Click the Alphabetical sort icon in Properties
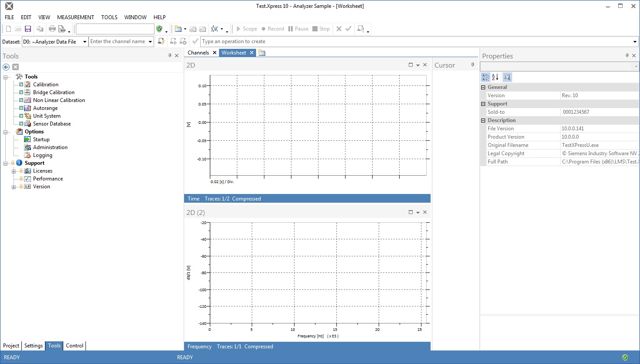 tap(495, 77)
